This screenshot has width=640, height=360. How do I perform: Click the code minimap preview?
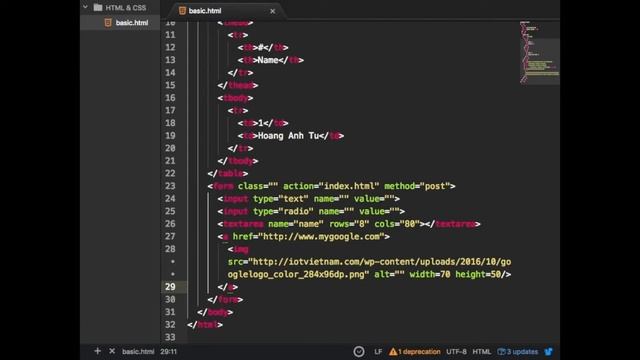tap(539, 52)
